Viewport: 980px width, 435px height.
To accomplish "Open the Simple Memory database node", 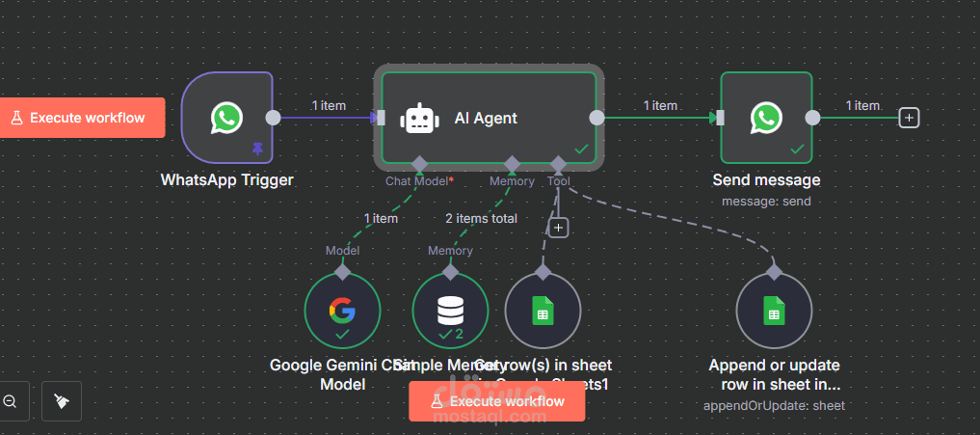I will point(451,311).
